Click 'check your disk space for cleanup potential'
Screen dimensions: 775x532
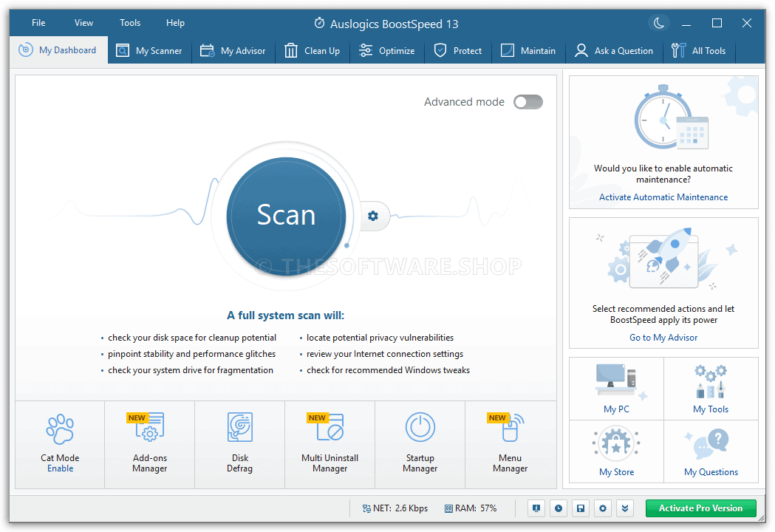pyautogui.click(x=192, y=338)
